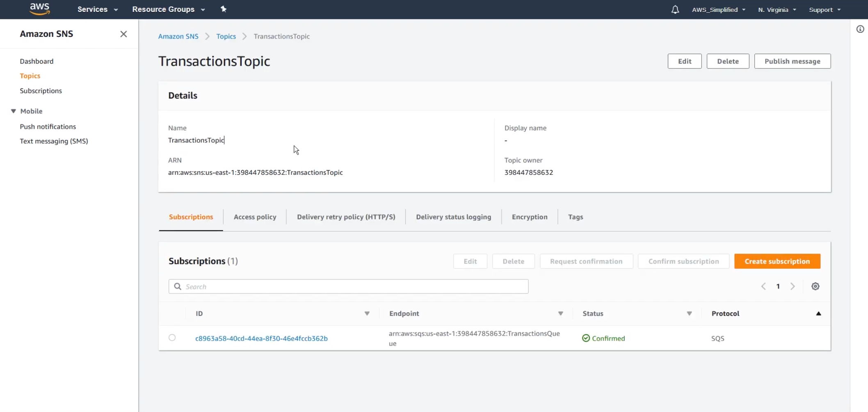The height and width of the screenshot is (412, 868).
Task: Go to next subscriptions page
Action: click(793, 286)
